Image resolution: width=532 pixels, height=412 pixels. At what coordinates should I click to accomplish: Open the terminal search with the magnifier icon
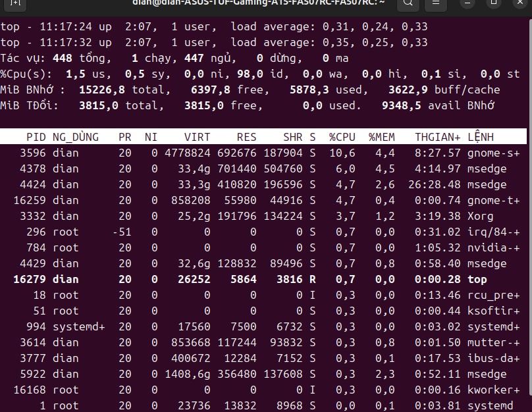408,5
